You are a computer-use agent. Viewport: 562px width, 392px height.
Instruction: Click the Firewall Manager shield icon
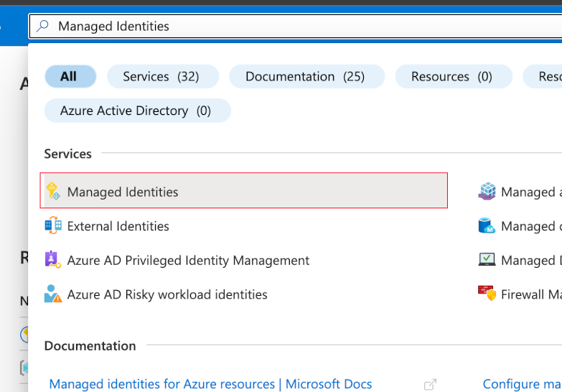coord(487,294)
